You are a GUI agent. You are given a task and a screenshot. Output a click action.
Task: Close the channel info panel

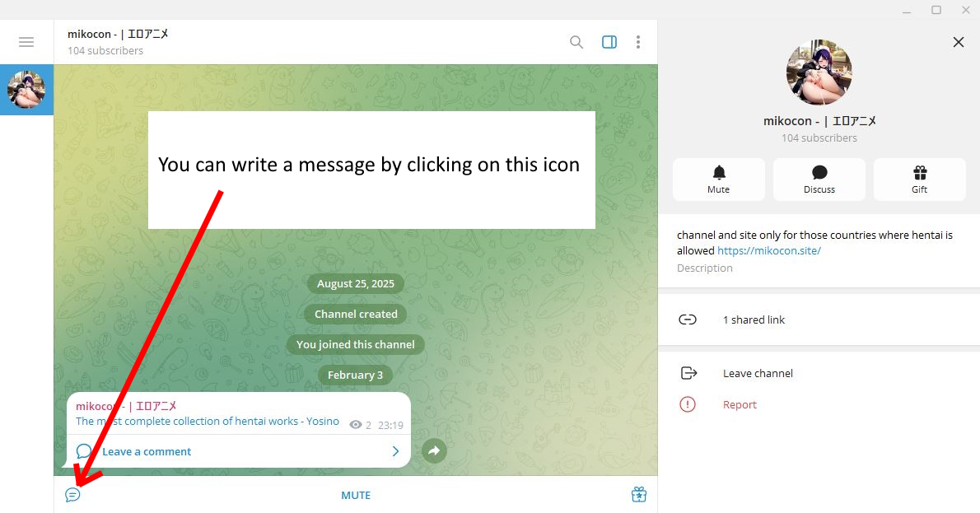tap(958, 42)
